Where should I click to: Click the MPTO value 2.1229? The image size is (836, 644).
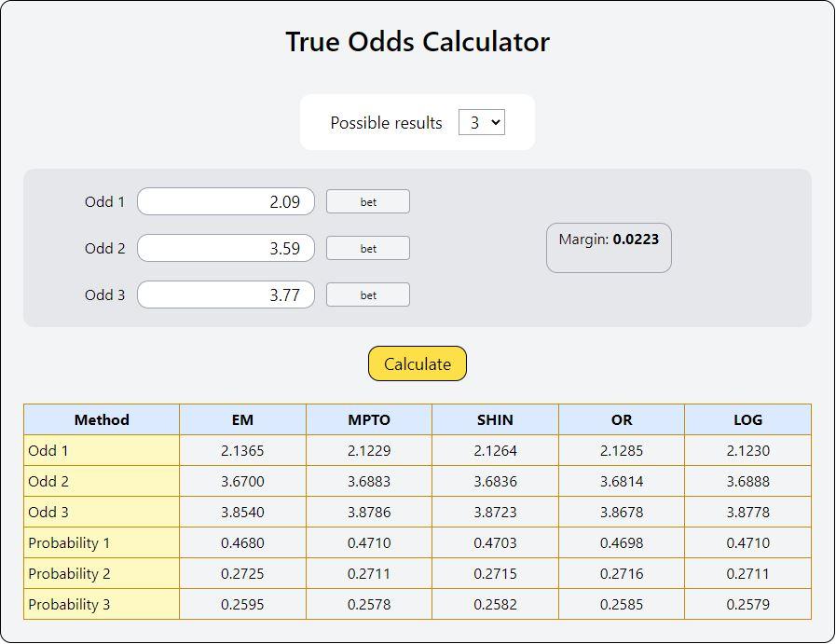tap(369, 450)
